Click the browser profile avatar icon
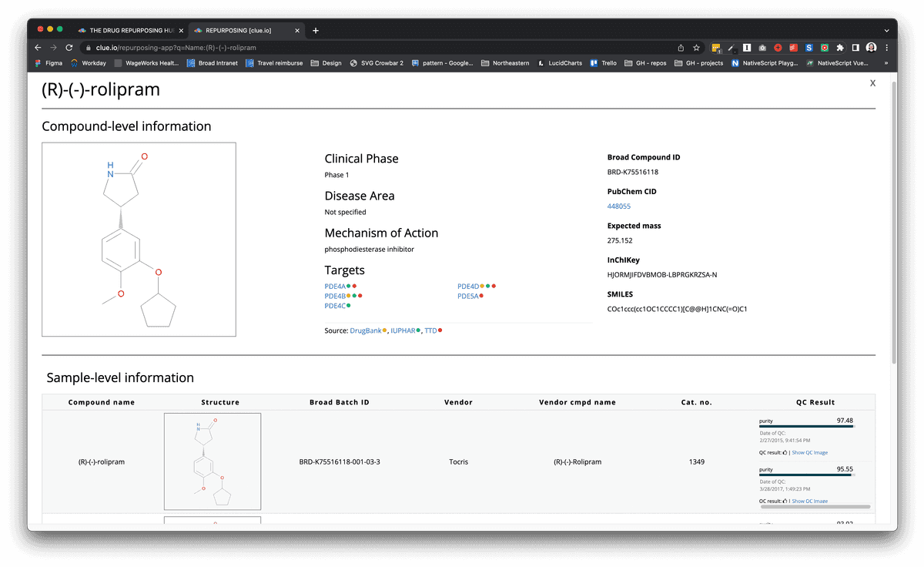This screenshot has height=567, width=924. [871, 47]
